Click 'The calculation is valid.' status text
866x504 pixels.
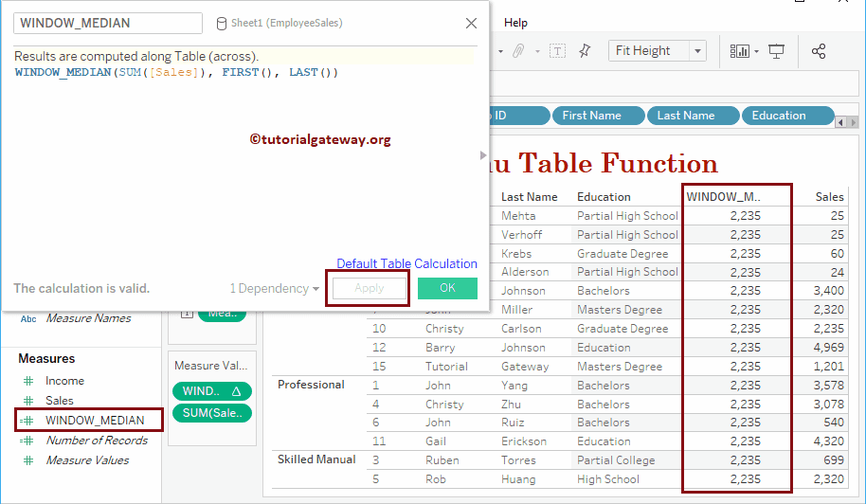click(81, 288)
